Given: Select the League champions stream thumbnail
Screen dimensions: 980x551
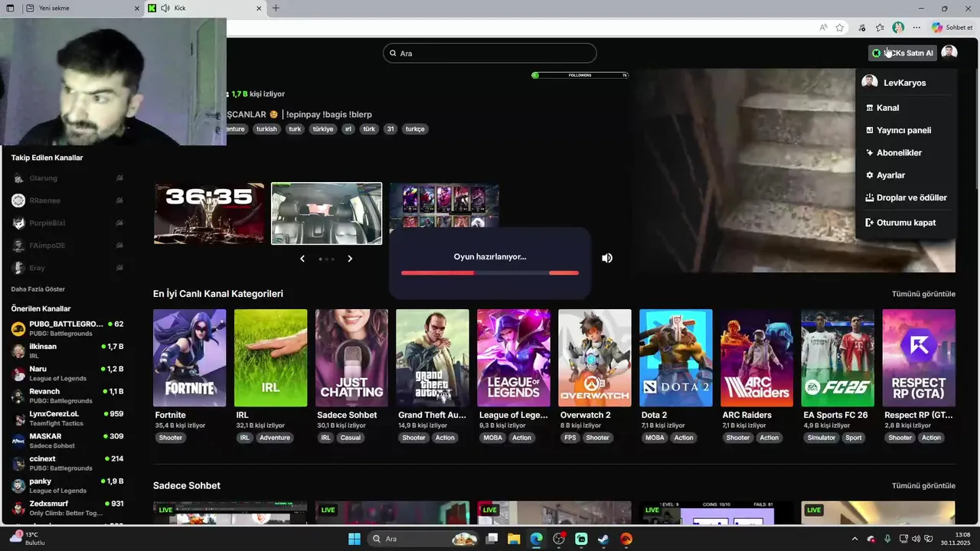Looking at the screenshot, I should tap(444, 205).
